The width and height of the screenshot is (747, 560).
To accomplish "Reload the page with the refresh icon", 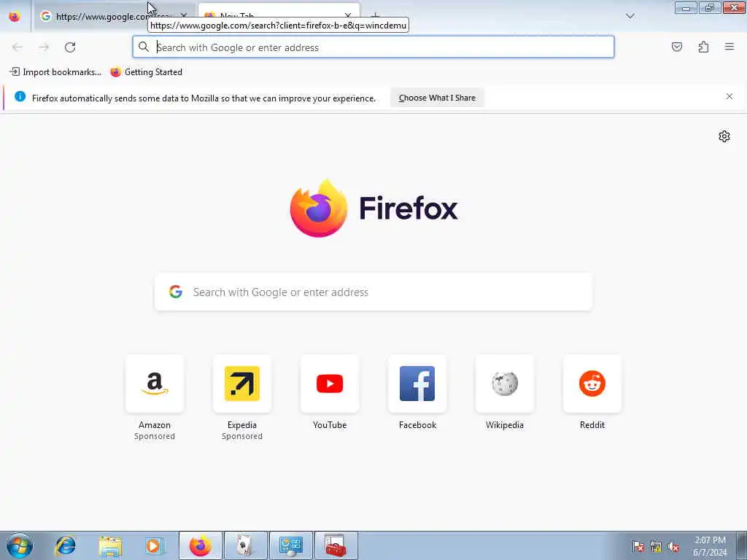I will tap(70, 47).
